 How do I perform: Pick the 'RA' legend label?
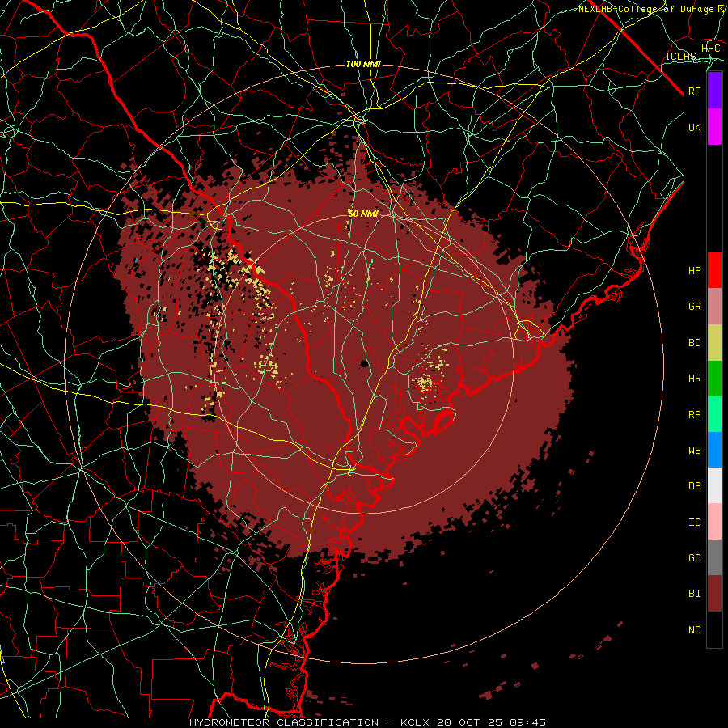pos(694,415)
